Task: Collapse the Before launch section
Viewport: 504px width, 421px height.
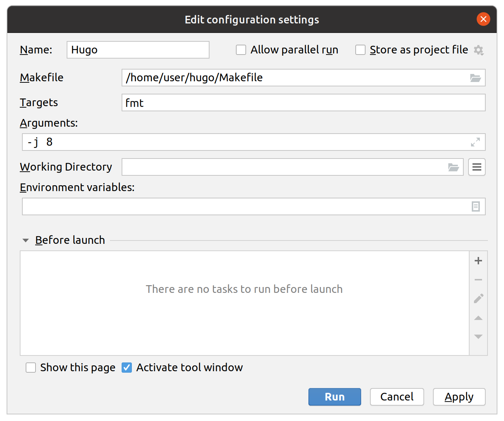Action: tap(26, 240)
